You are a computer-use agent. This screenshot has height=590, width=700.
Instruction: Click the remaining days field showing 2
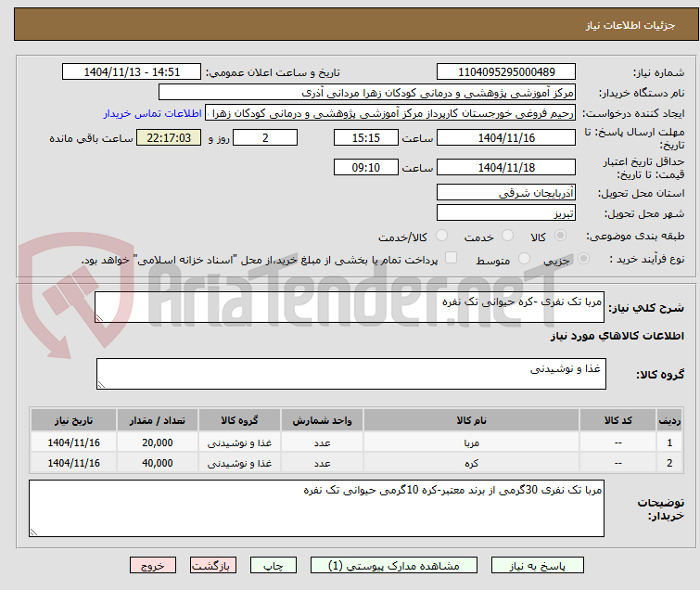pyautogui.click(x=265, y=137)
